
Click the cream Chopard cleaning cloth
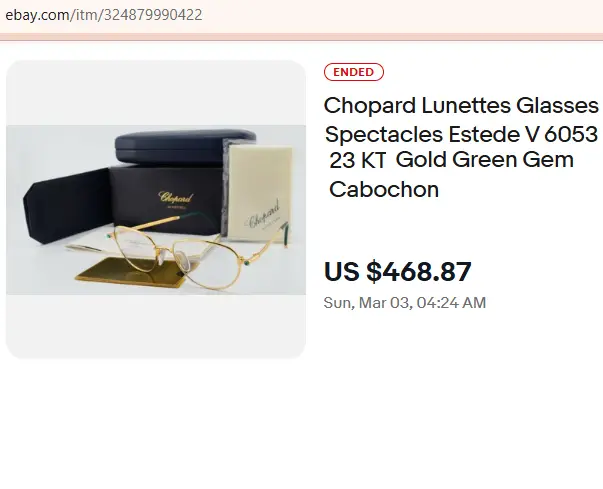[262, 188]
